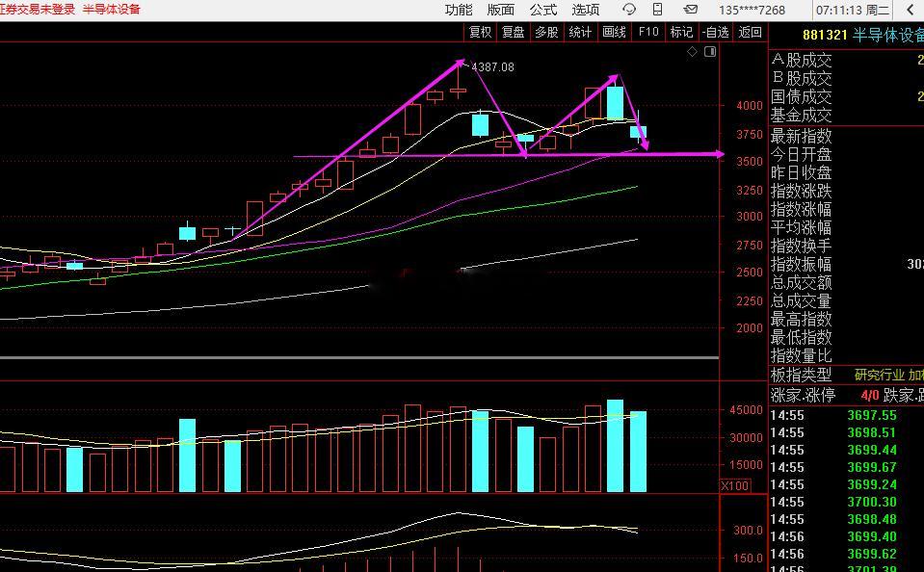Click the account number 135****7268
This screenshot has width=924, height=572.
point(752,11)
